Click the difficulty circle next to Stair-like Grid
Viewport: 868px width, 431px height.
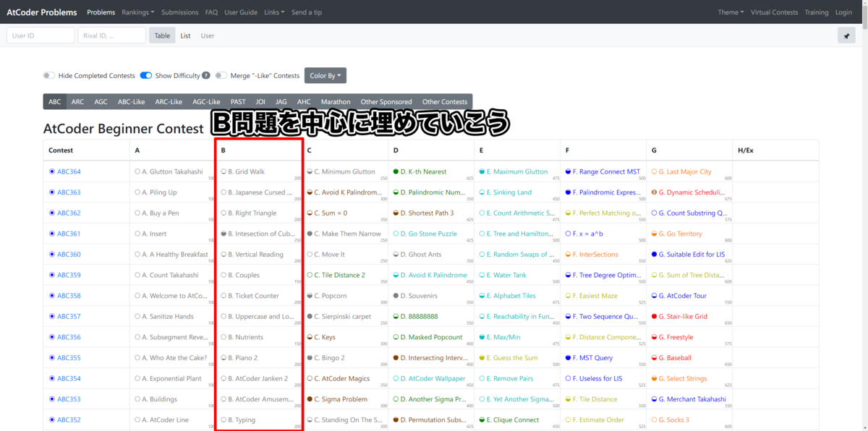[x=654, y=317]
